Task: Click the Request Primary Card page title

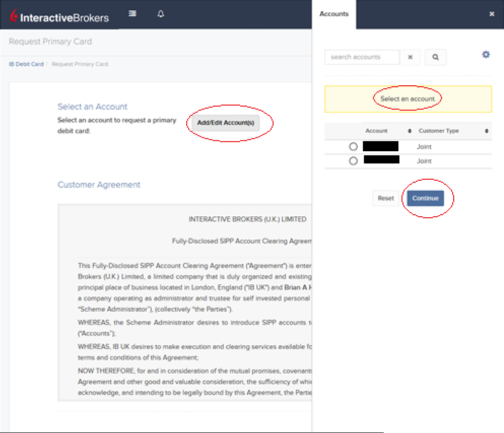Action: tap(50, 42)
